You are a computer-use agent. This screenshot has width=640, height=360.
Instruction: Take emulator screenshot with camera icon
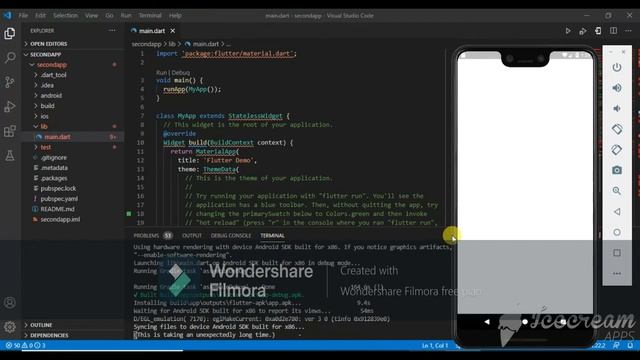point(617,170)
